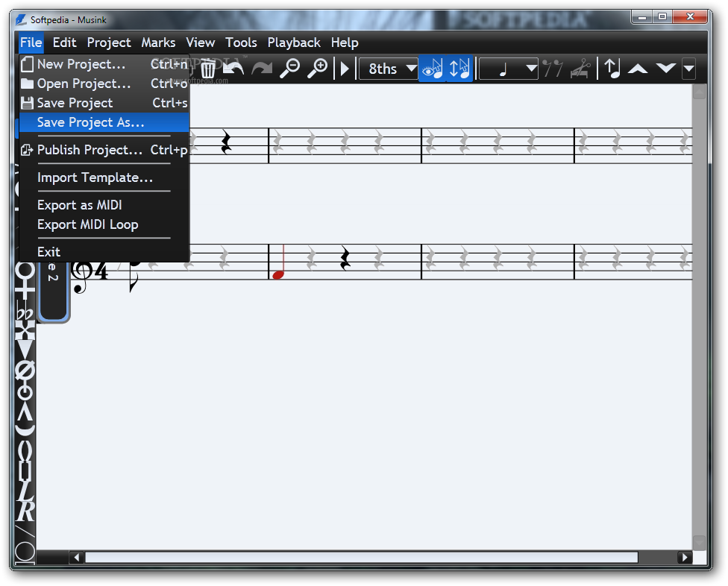728x586 pixels.
Task: Choose New Project... from File menu
Action: point(104,64)
